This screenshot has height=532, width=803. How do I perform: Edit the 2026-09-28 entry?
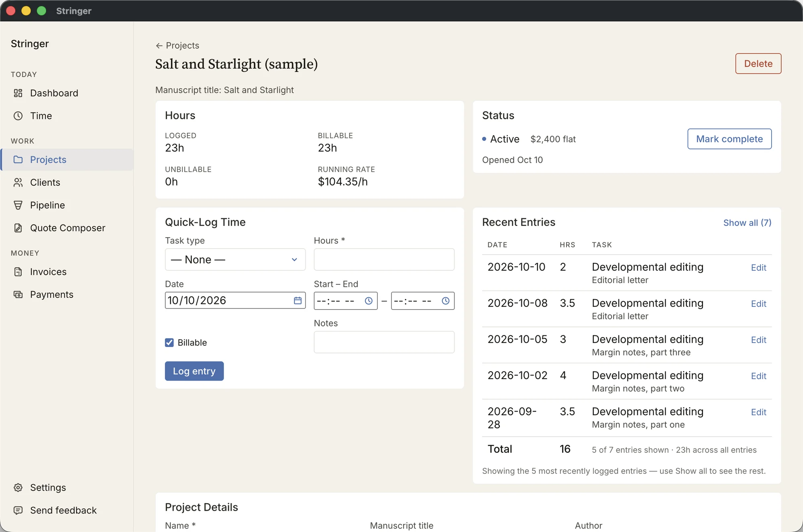coord(758,412)
